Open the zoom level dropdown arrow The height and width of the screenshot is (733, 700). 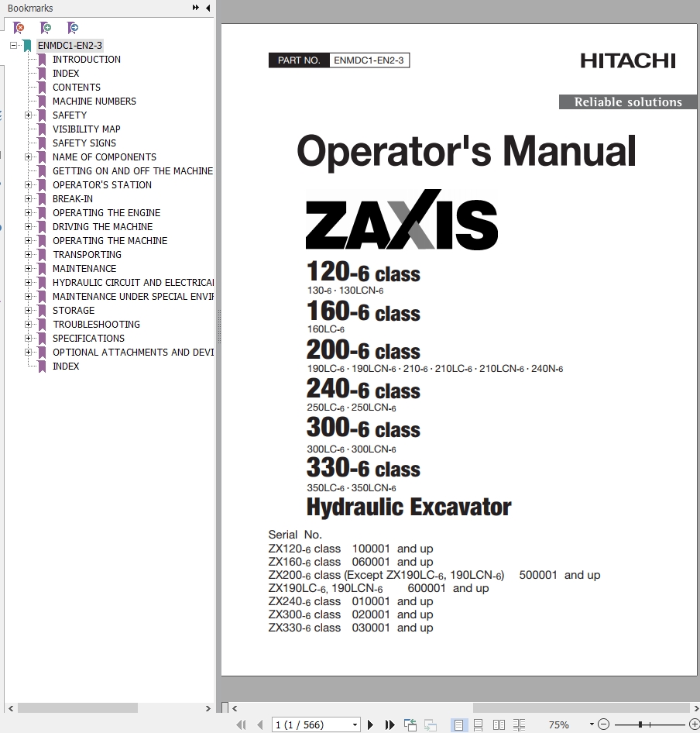(592, 724)
